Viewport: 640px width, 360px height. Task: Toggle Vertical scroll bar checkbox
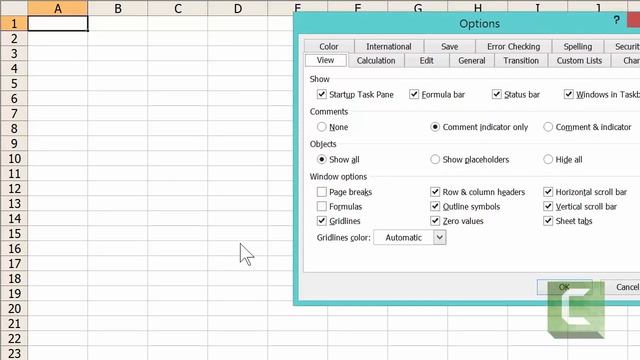point(548,207)
